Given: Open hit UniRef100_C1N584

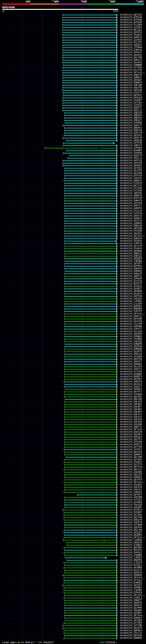Looking at the screenshot, I should coord(131,540).
